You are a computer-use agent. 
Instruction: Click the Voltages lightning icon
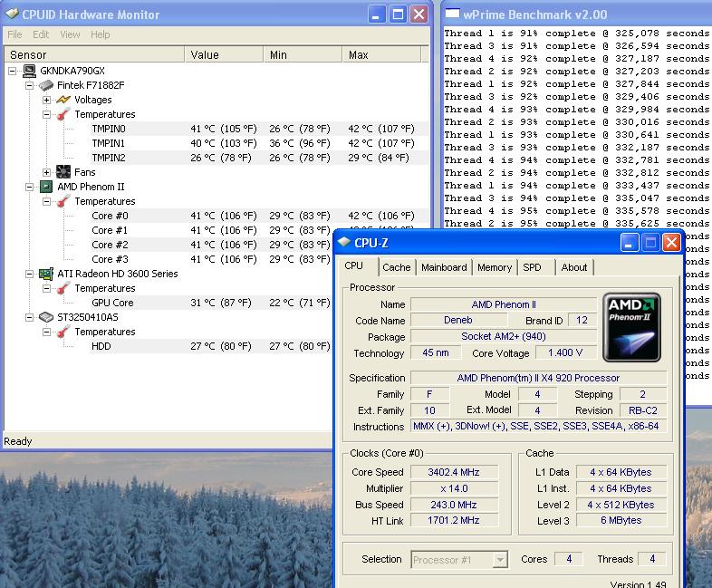coord(63,100)
